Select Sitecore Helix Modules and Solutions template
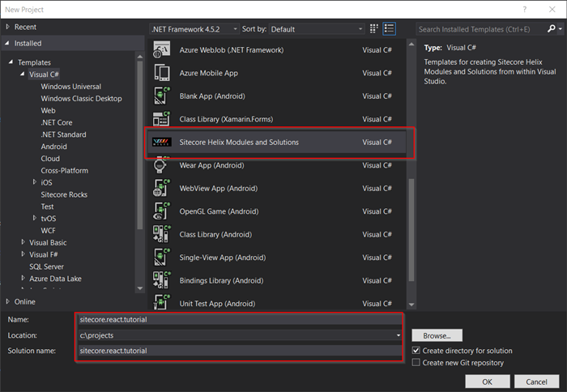 pyautogui.click(x=275, y=142)
